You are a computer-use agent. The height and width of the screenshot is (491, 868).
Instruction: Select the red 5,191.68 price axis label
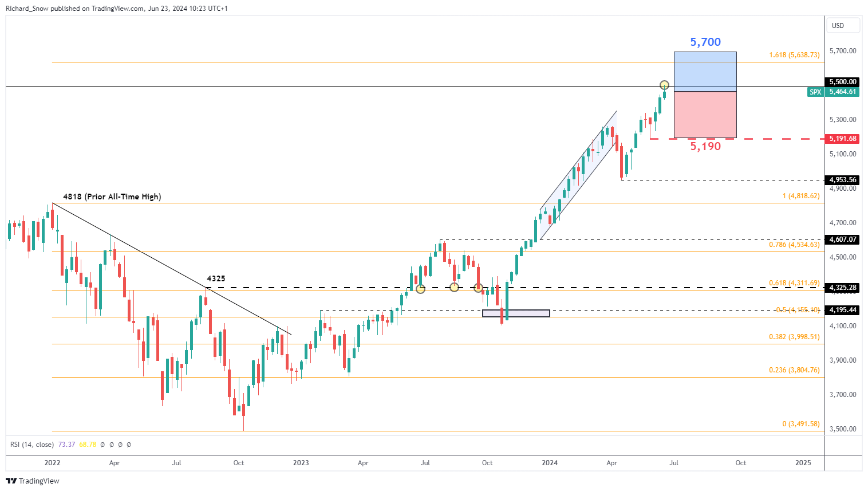[x=842, y=139]
